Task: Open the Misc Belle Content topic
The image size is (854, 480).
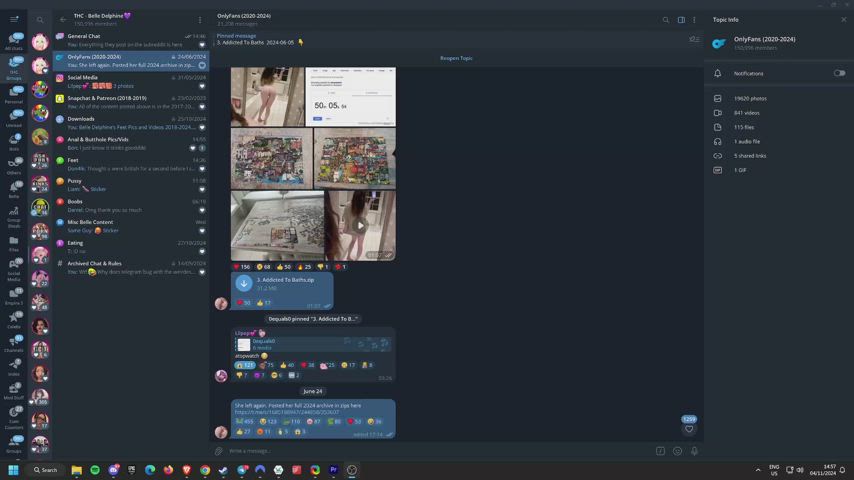Action: [131, 226]
